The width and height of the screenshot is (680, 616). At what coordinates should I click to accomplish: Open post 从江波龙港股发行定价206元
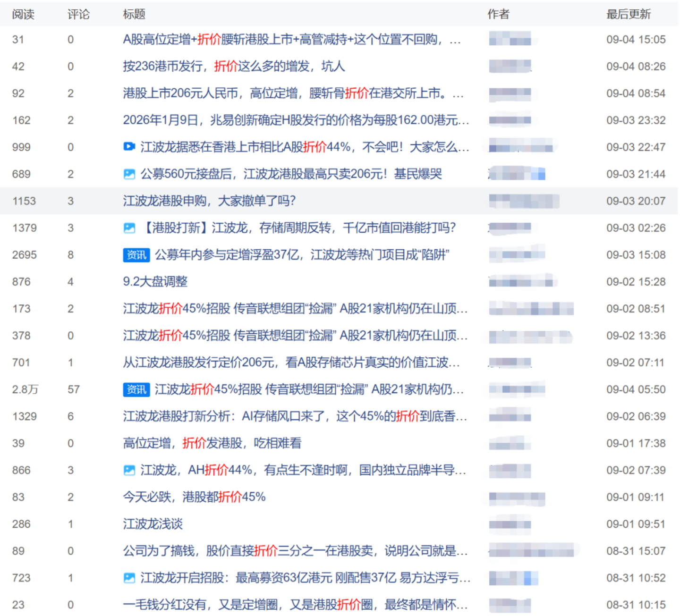pyautogui.click(x=291, y=363)
